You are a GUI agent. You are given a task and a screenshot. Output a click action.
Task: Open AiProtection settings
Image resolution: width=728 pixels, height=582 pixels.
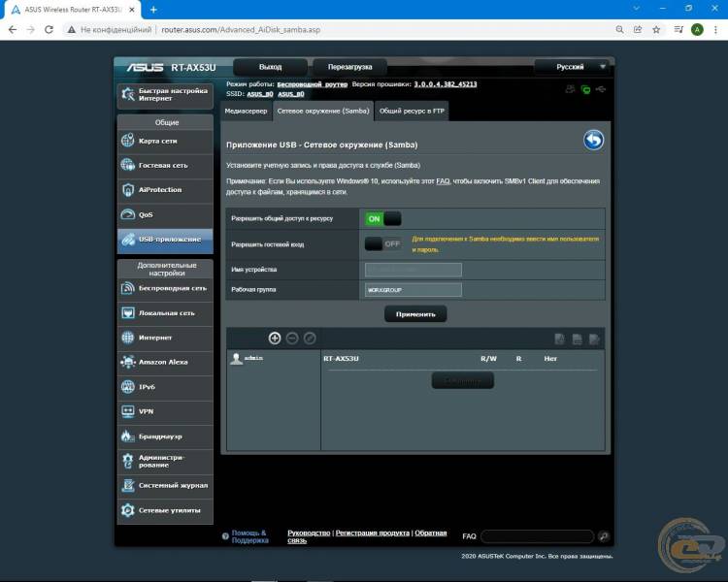(x=165, y=190)
